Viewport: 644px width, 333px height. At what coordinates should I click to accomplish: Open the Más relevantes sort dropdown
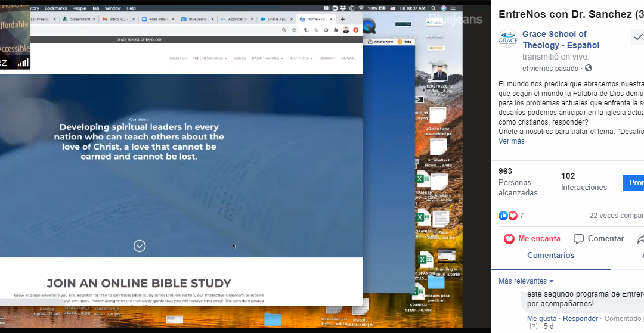point(526,281)
